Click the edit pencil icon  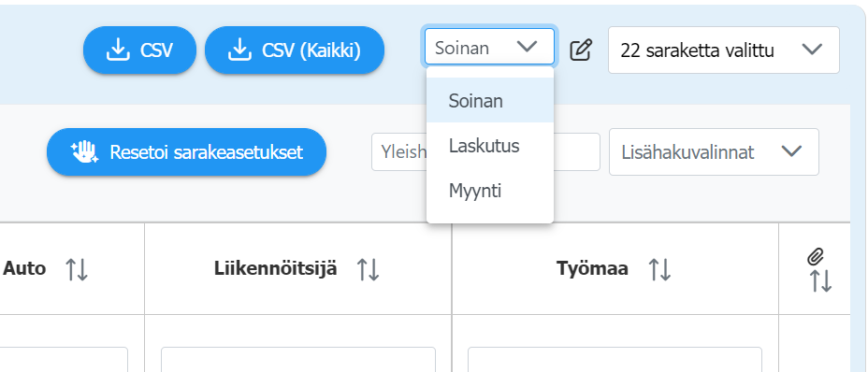click(581, 50)
